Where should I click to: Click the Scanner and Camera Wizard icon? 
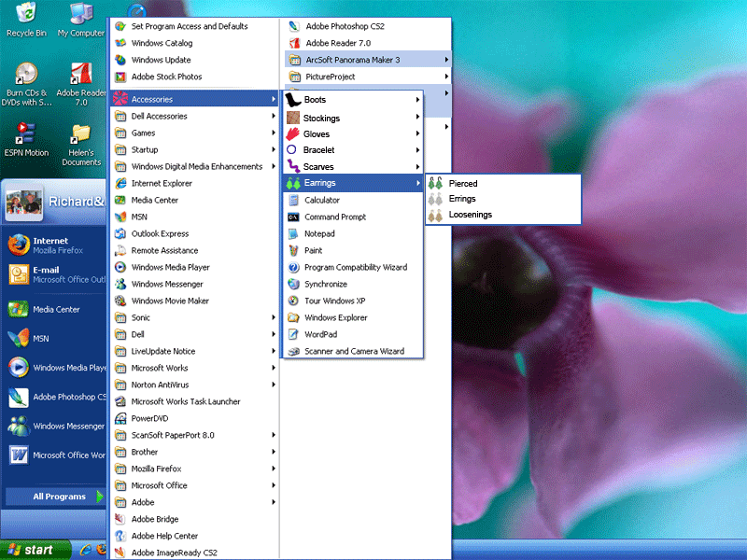coord(294,352)
